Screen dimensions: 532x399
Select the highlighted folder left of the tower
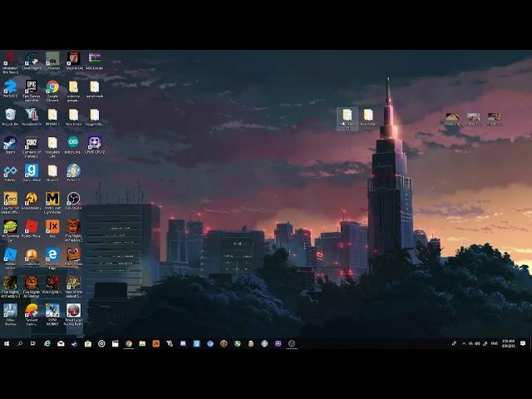click(x=347, y=119)
